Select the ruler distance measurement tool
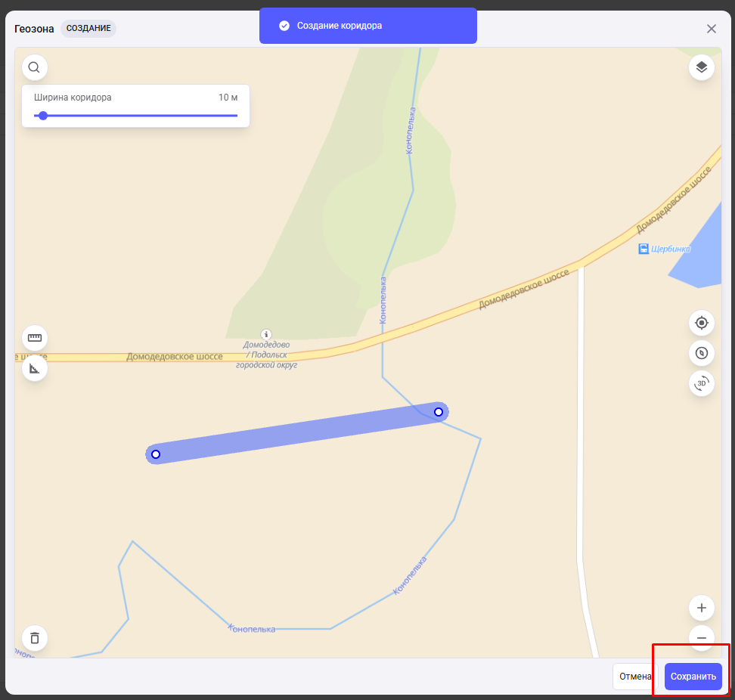Screen dimensions: 735x700 pyautogui.click(x=34, y=337)
